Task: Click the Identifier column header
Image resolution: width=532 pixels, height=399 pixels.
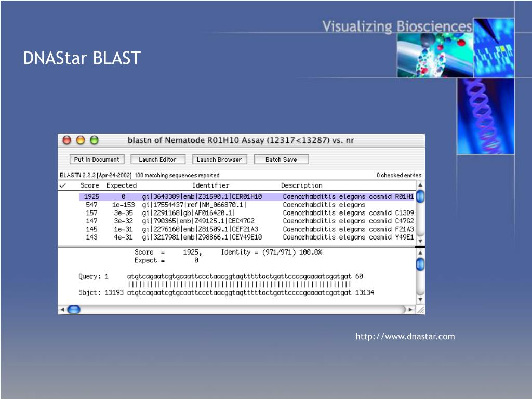Action: click(x=211, y=185)
